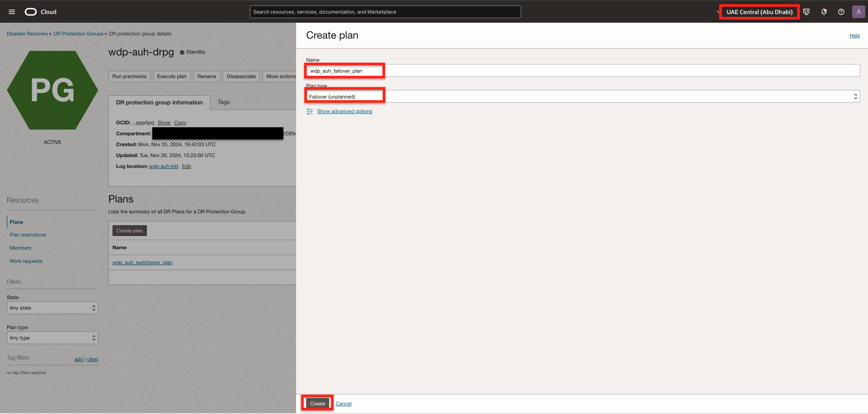
Task: Click the Create plan panel heading
Action: pos(332,35)
